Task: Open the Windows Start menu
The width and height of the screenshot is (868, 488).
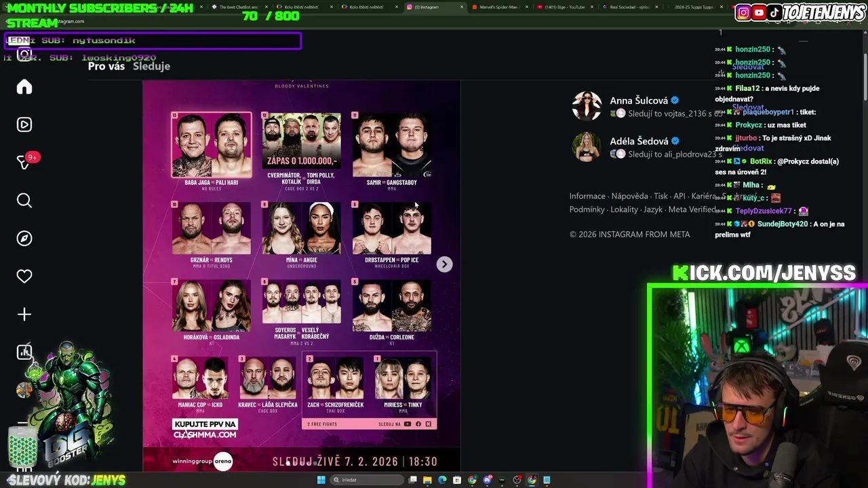Action: click(321, 480)
